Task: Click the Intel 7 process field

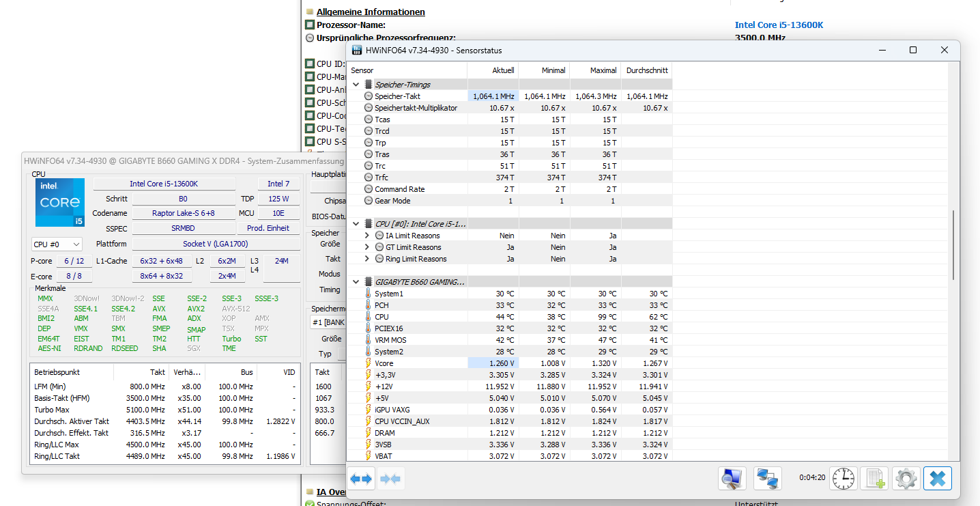Action: (278, 184)
